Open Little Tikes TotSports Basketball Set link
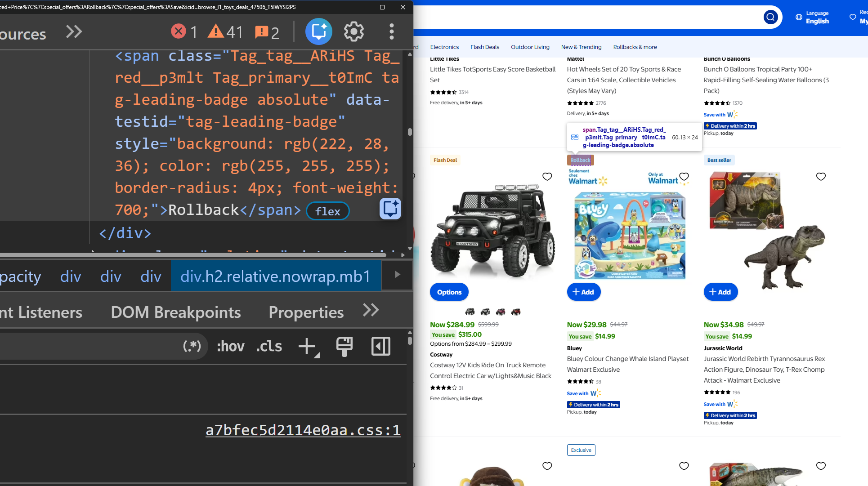 tap(493, 75)
